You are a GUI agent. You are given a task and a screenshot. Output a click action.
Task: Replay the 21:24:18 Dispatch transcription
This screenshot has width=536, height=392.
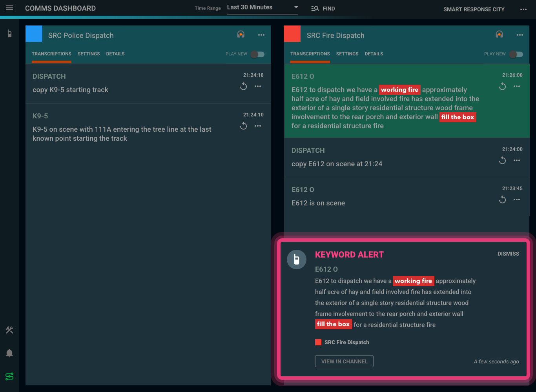[244, 86]
